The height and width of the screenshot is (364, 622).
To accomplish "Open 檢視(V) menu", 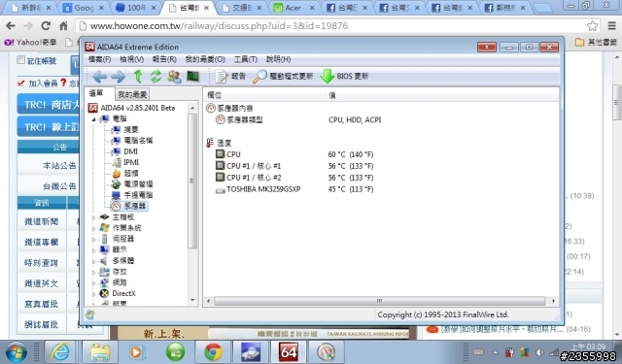I will click(x=132, y=59).
